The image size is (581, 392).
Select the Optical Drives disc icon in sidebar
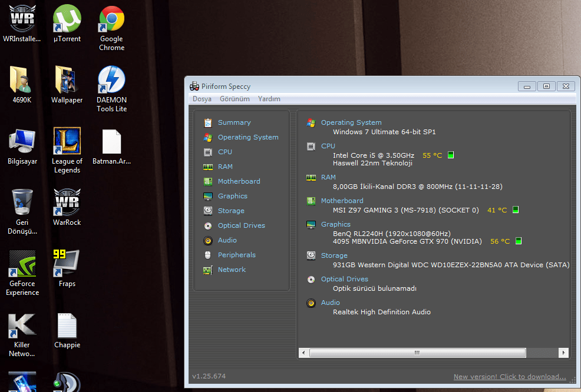point(208,225)
